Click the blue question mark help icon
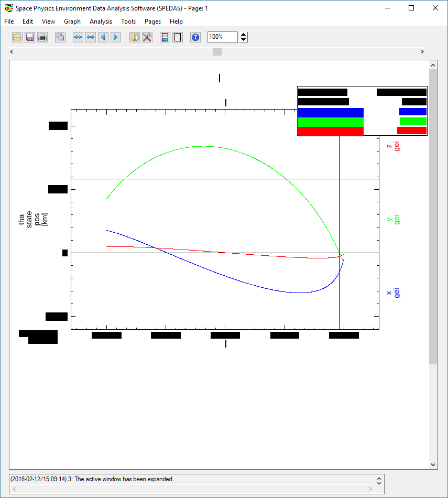This screenshot has height=498, width=448. pyautogui.click(x=195, y=37)
